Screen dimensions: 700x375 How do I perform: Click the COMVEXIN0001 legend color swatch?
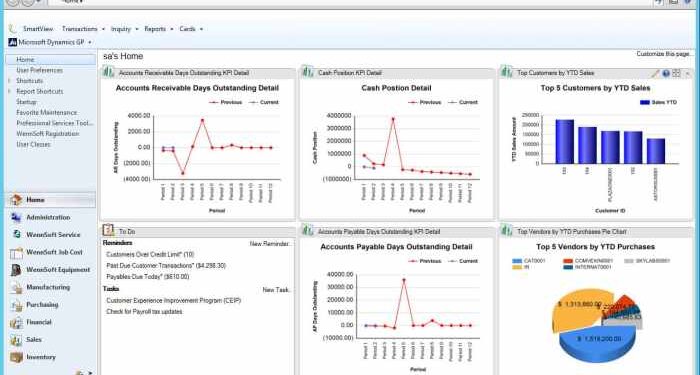[568, 261]
